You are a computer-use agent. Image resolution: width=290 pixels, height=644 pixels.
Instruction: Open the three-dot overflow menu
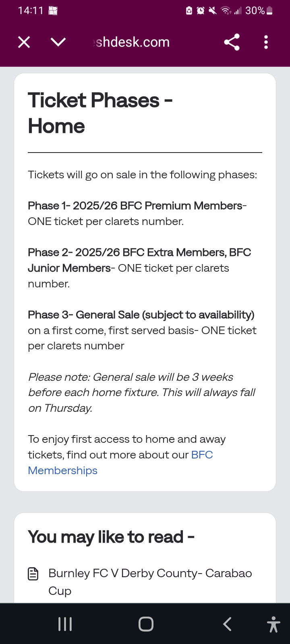click(266, 42)
